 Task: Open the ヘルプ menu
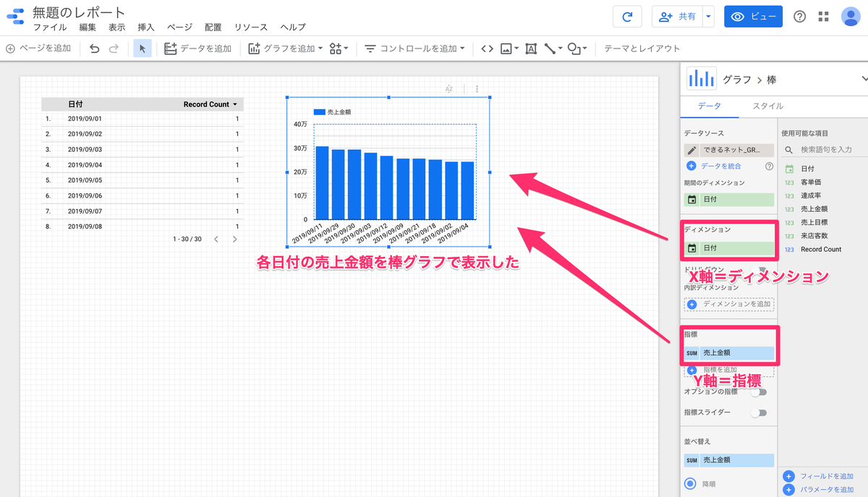pos(292,27)
